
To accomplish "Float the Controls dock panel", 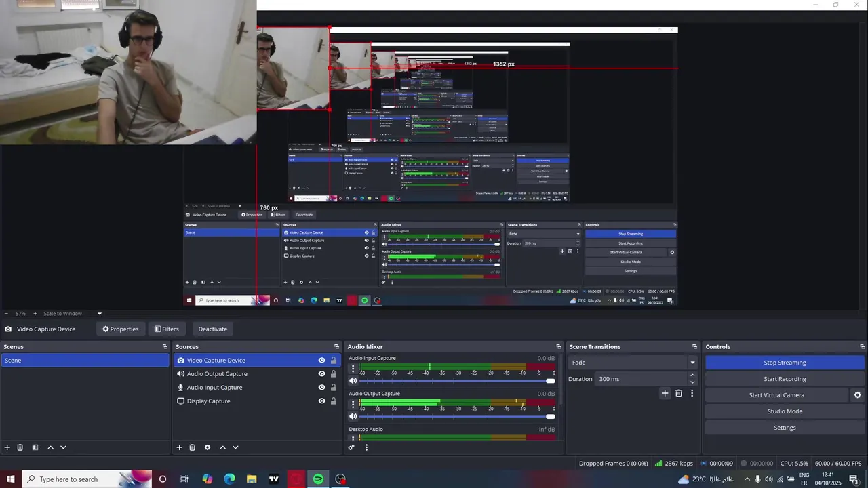I will click(862, 346).
